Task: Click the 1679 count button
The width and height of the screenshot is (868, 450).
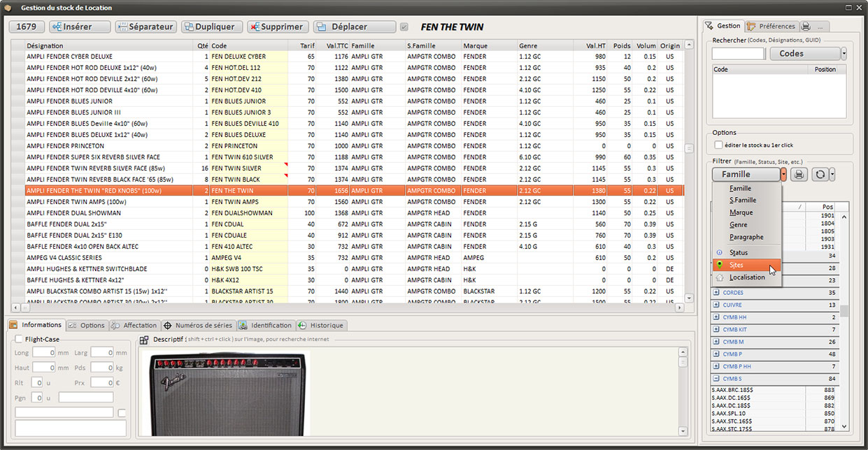Action: point(27,27)
